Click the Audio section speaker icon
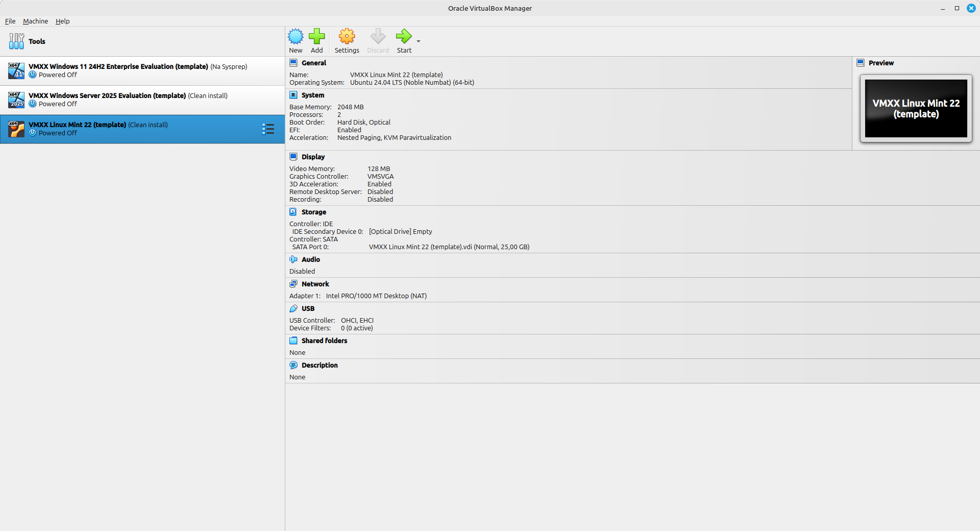The image size is (980, 531). pos(293,259)
